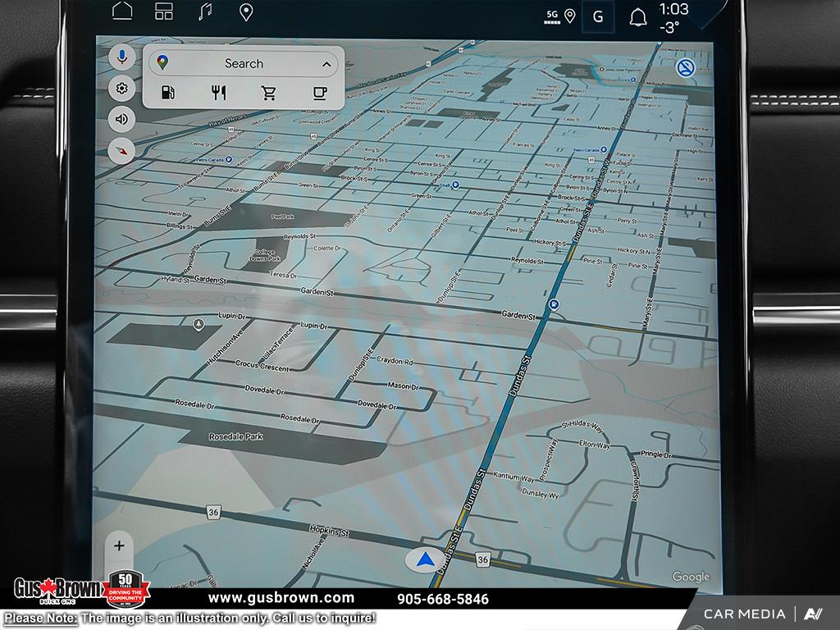Tap the Search input field

tap(244, 64)
